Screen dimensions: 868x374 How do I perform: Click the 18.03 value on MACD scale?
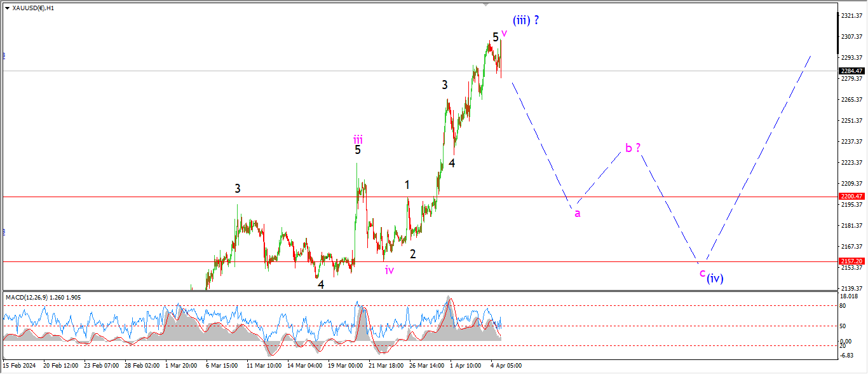click(x=850, y=296)
